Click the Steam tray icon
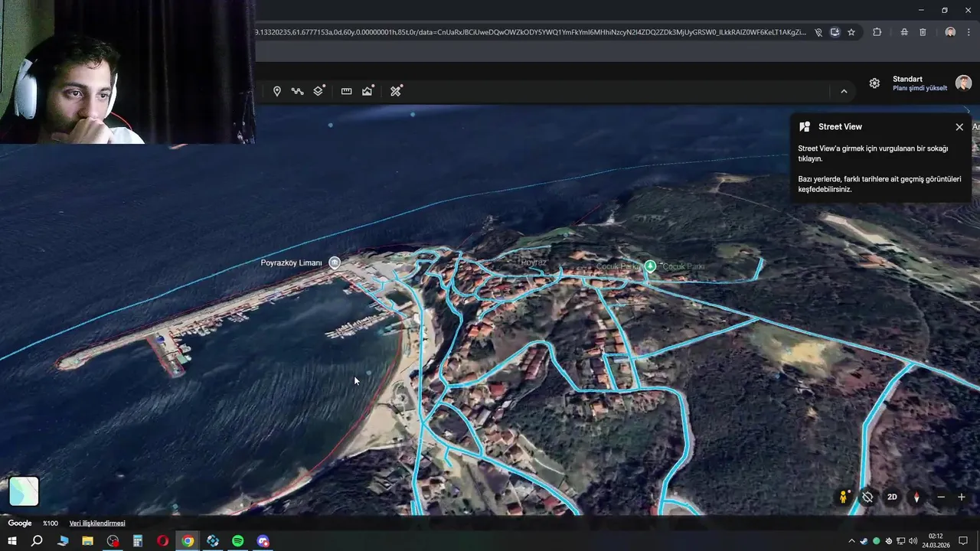 [864, 541]
